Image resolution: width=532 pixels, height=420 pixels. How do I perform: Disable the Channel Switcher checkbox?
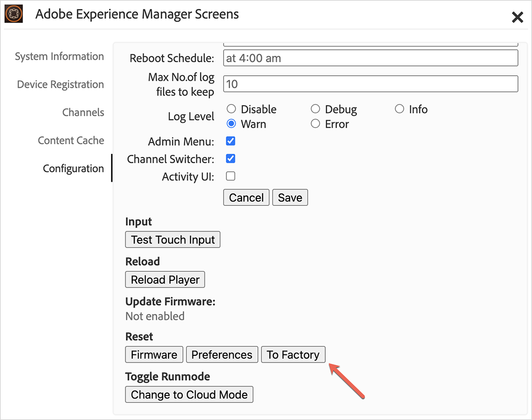[x=231, y=159]
